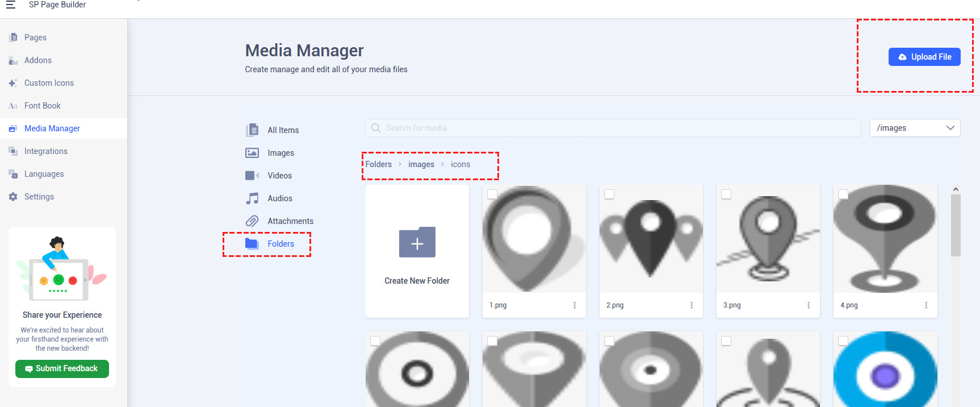Viewport: 980px width, 407px height.
Task: Open the three-dot menu for 4.png
Action: pyautogui.click(x=926, y=305)
